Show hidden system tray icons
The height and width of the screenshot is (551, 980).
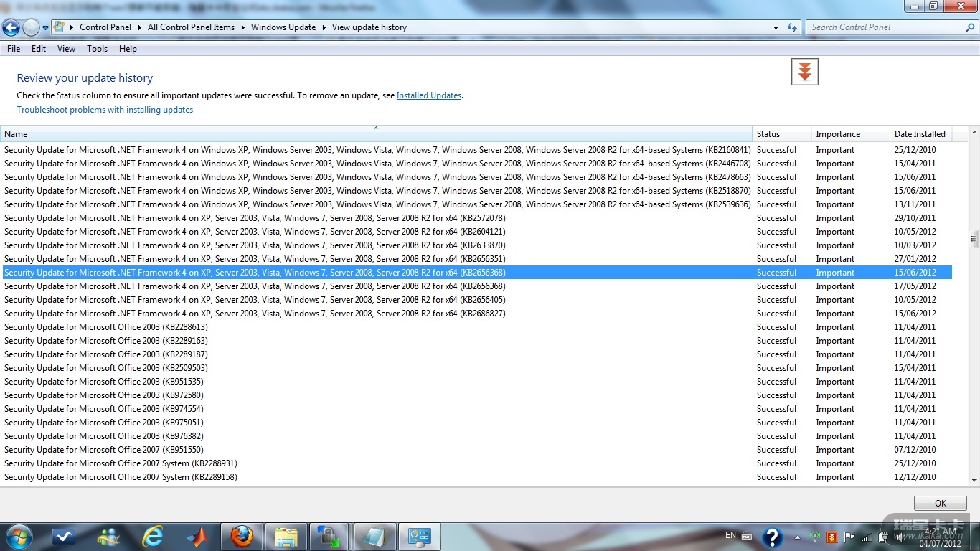tap(797, 537)
